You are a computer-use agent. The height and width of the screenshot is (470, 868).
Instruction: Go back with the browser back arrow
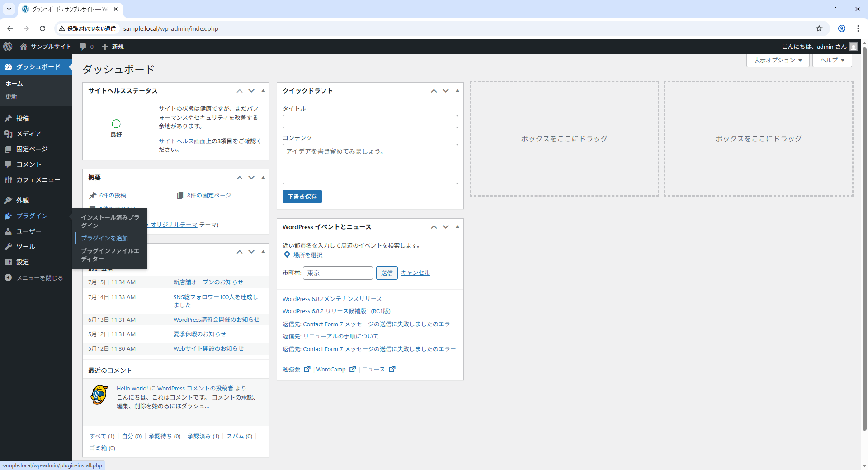[x=10, y=28]
